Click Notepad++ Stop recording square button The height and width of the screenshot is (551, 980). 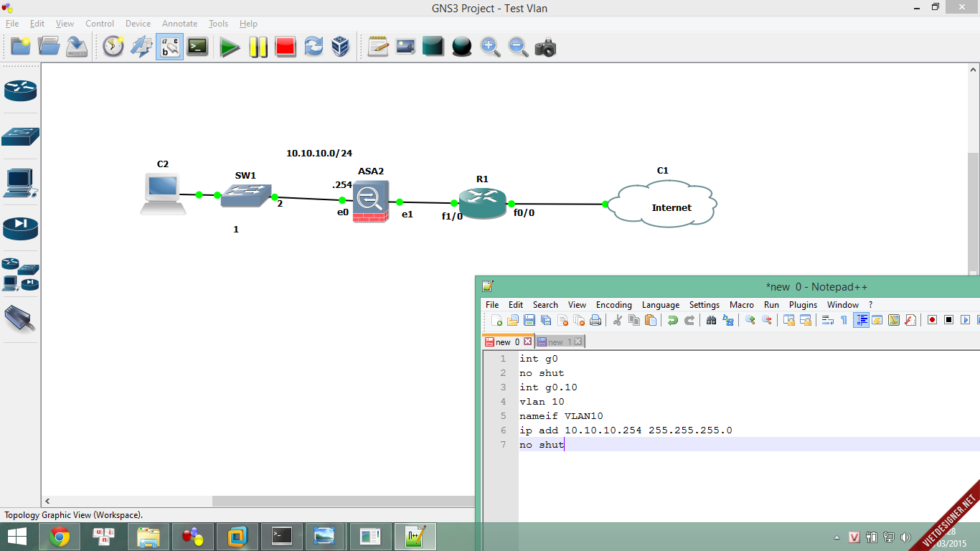[948, 320]
